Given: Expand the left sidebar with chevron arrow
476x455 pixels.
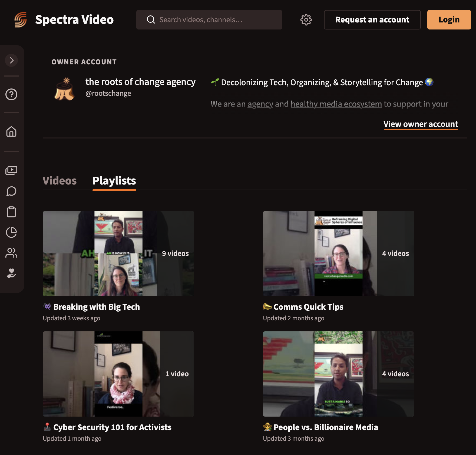Looking at the screenshot, I should (x=11, y=60).
